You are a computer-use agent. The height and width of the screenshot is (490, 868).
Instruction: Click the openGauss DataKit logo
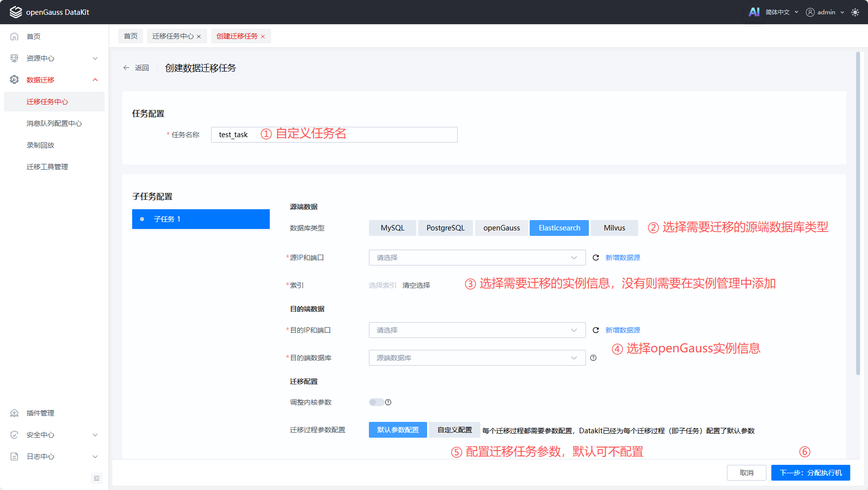[x=16, y=12]
